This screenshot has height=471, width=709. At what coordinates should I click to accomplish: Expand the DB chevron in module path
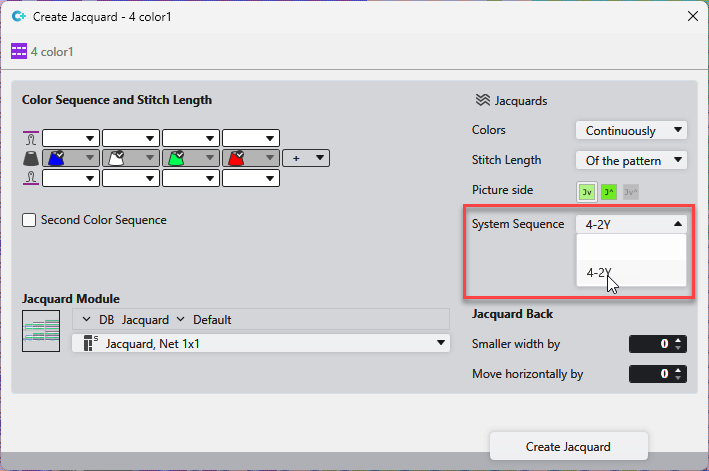87,320
